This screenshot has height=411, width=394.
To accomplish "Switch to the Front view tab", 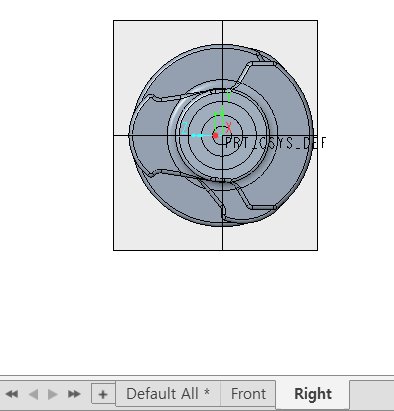I will 248,394.
